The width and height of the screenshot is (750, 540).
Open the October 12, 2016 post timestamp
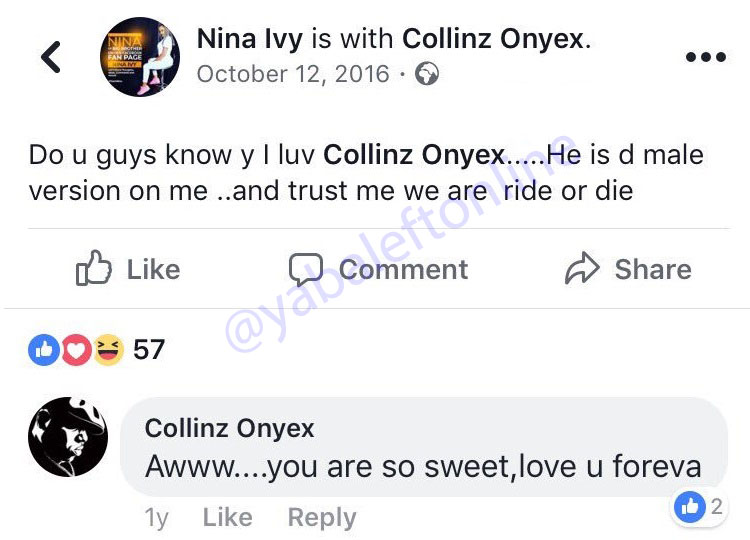click(x=293, y=75)
